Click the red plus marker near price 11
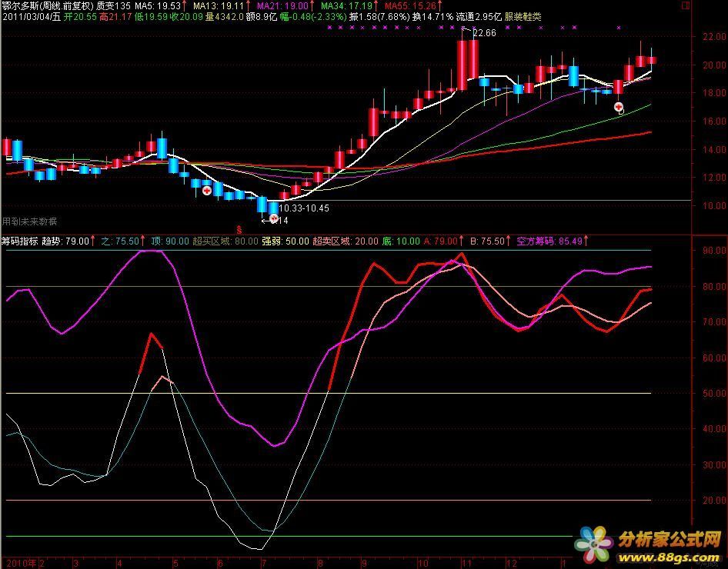The image size is (728, 569). coord(206,191)
